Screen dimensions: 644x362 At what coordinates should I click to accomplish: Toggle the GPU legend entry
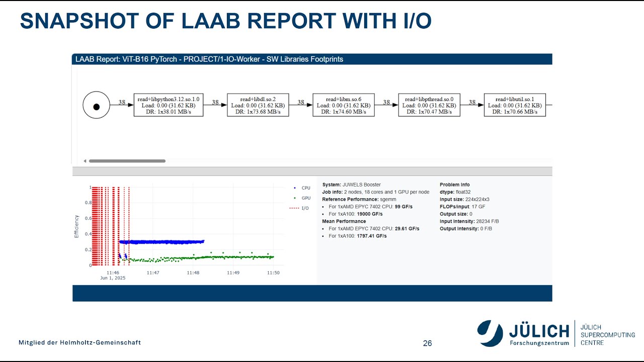(x=301, y=198)
